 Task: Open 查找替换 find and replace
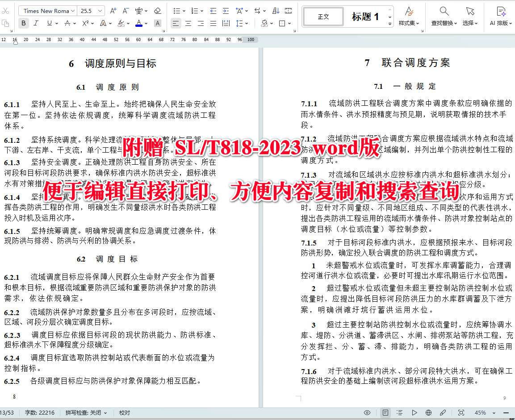click(x=443, y=17)
